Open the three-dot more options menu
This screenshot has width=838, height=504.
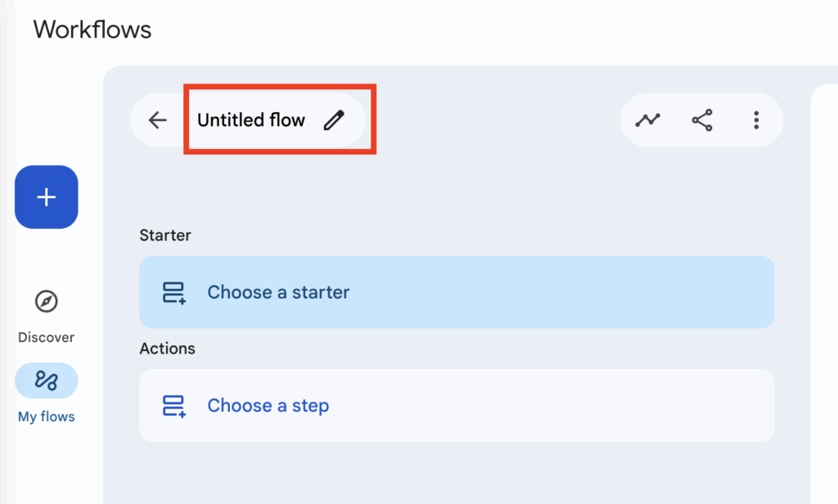[x=756, y=120]
